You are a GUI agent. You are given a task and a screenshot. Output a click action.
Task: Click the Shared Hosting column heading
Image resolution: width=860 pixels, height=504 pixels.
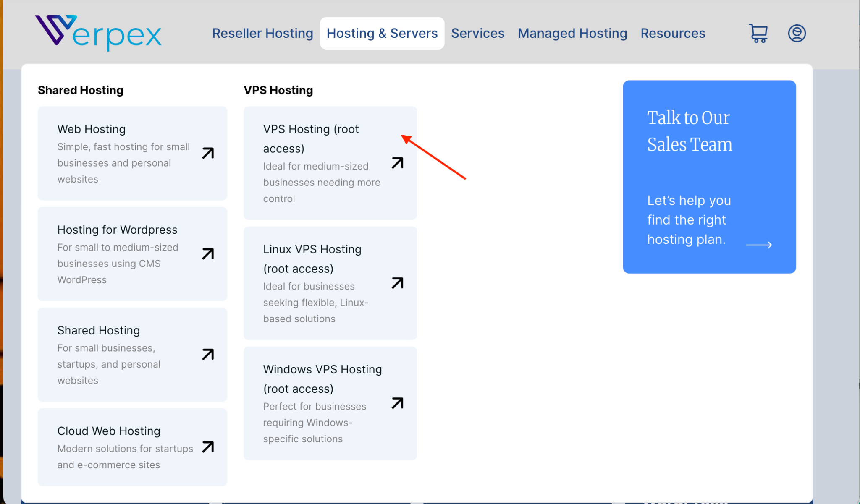(81, 90)
